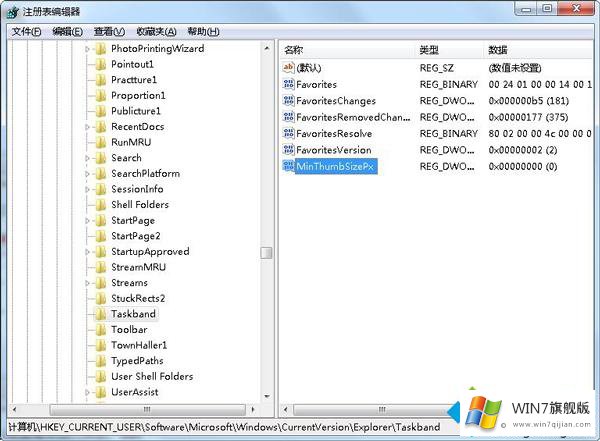Click the TypedPaths folder icon
The height and width of the screenshot is (441, 600).
[101, 361]
